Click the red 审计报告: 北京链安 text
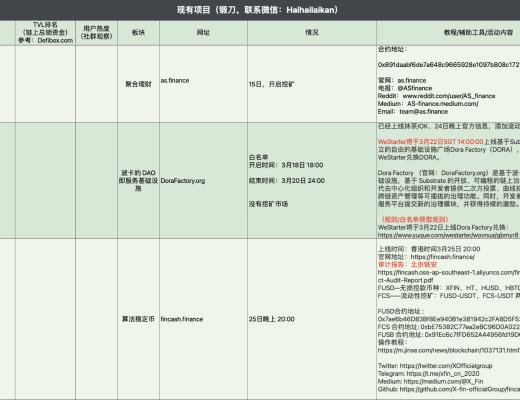Image resolution: width=520 pixels, height=400 pixels. click(x=407, y=265)
